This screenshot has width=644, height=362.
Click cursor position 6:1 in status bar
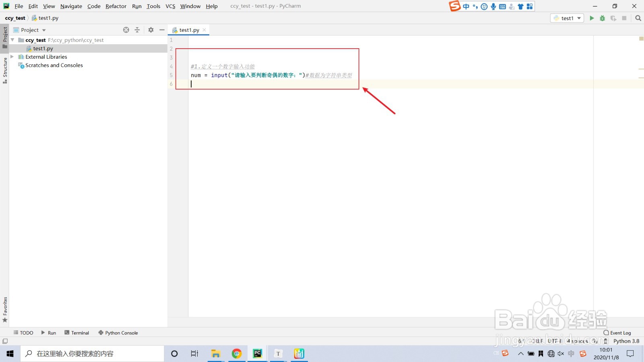(522, 341)
